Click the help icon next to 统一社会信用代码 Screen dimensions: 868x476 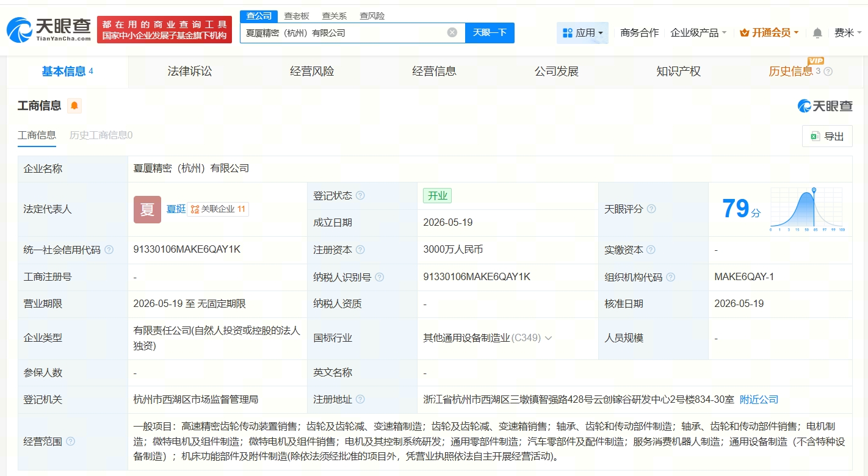109,250
